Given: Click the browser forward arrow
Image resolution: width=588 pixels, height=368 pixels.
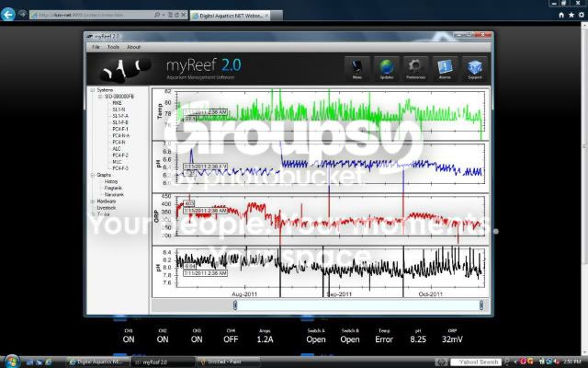Looking at the screenshot, I should click(x=22, y=15).
